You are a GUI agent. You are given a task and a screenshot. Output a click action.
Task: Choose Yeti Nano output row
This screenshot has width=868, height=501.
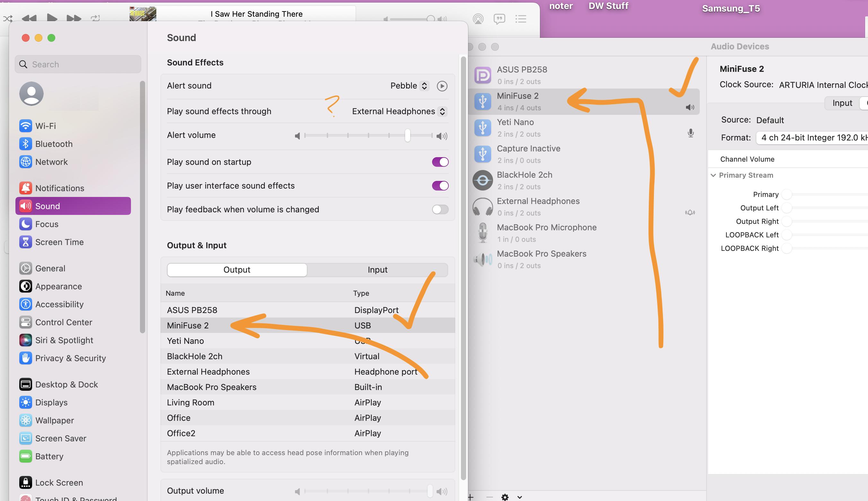click(x=308, y=341)
